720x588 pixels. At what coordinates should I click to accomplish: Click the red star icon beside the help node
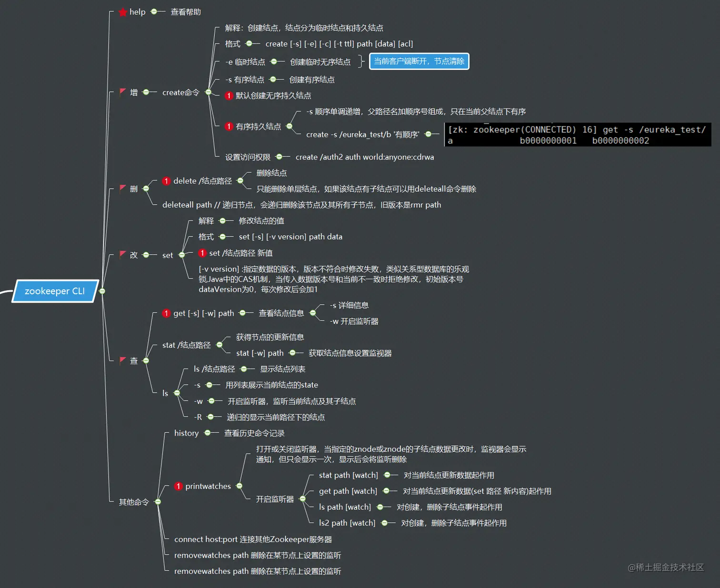click(122, 12)
